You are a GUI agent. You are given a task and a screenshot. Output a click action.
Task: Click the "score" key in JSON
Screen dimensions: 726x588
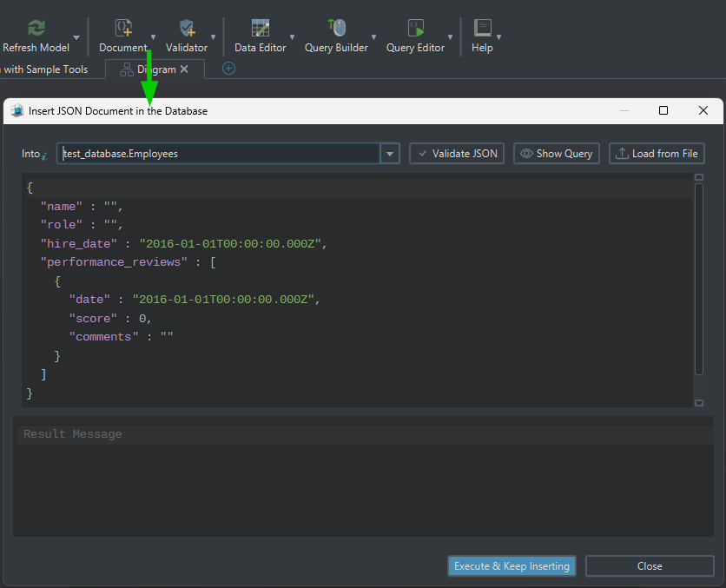coord(93,319)
